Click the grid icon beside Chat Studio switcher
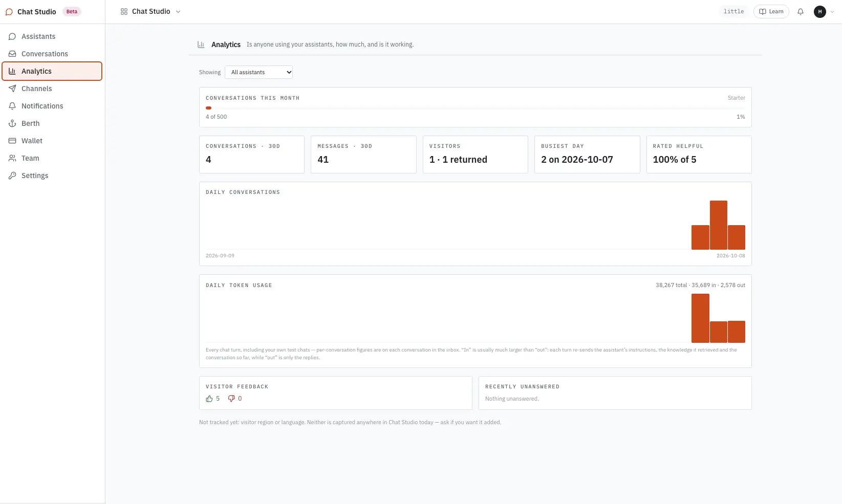This screenshot has width=842, height=504. 124,12
